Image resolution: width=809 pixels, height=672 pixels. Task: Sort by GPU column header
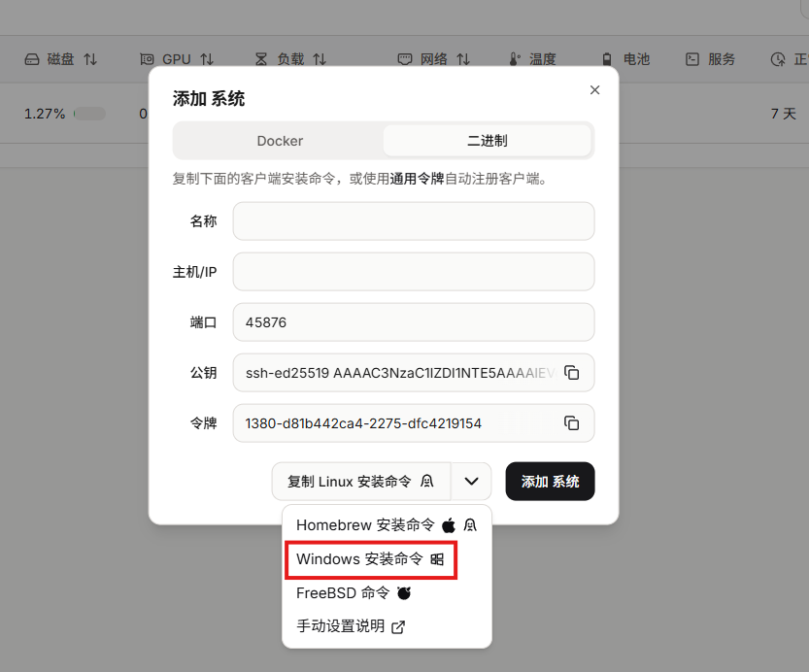(x=177, y=59)
